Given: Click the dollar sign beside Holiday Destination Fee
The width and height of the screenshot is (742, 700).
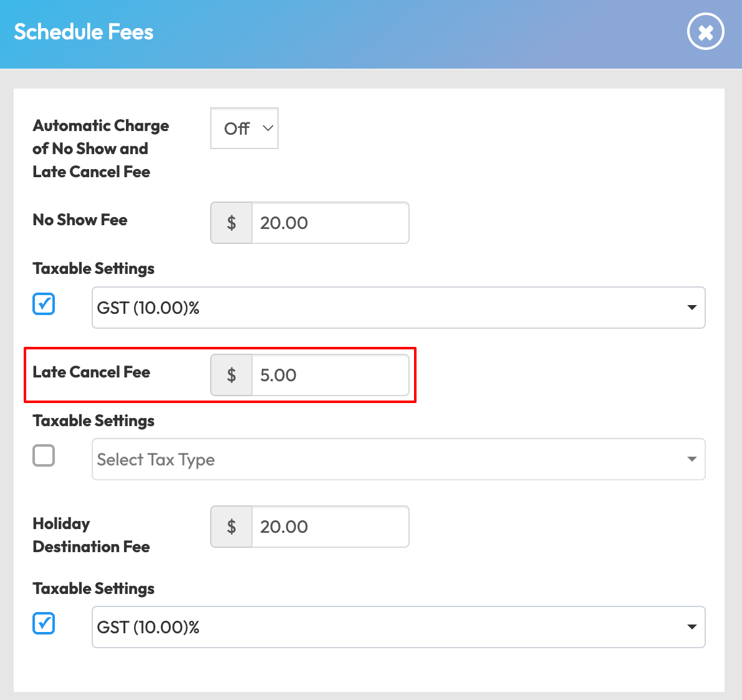Looking at the screenshot, I should [x=231, y=527].
